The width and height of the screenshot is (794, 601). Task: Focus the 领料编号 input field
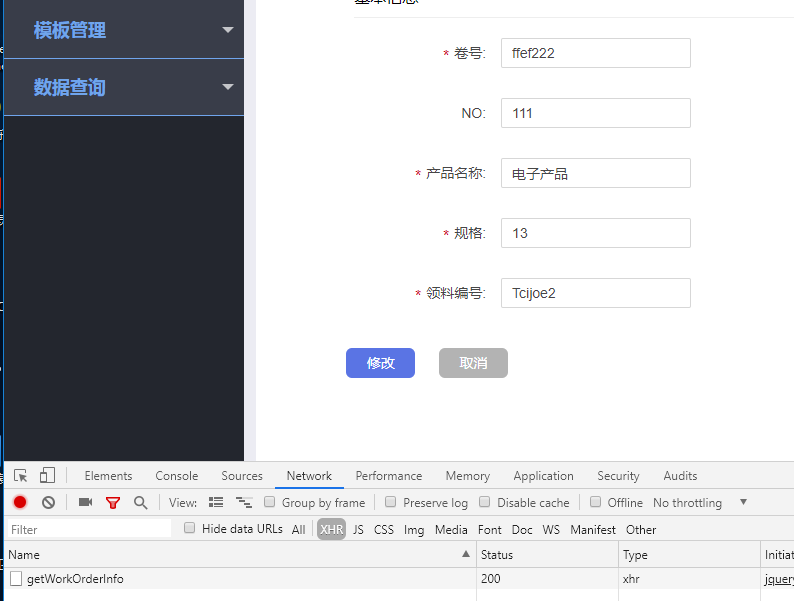click(596, 293)
